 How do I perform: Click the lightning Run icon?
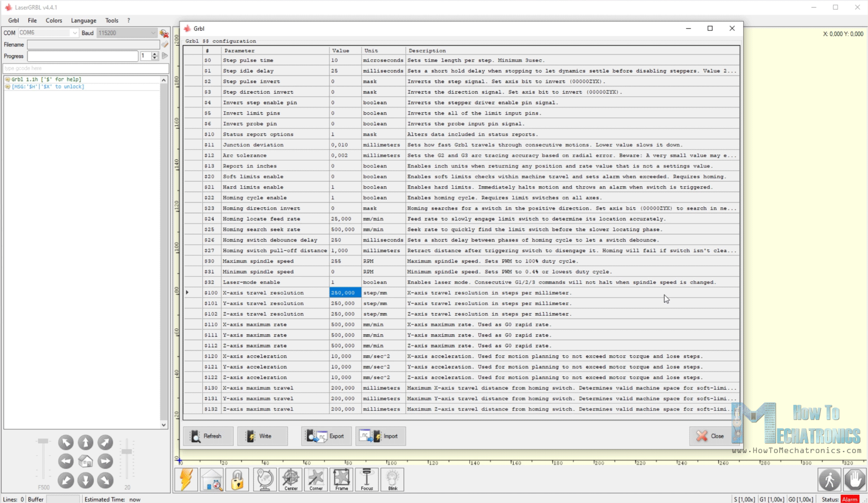tap(186, 479)
